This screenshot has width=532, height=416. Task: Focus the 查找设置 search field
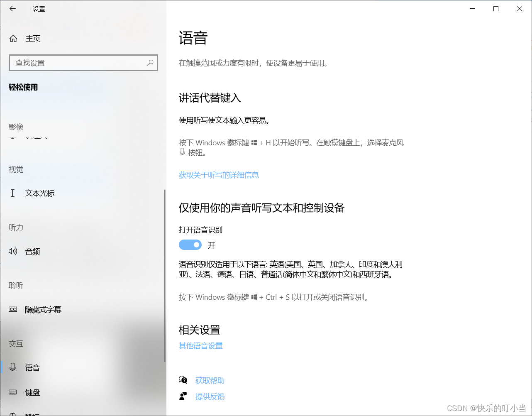pyautogui.click(x=83, y=63)
